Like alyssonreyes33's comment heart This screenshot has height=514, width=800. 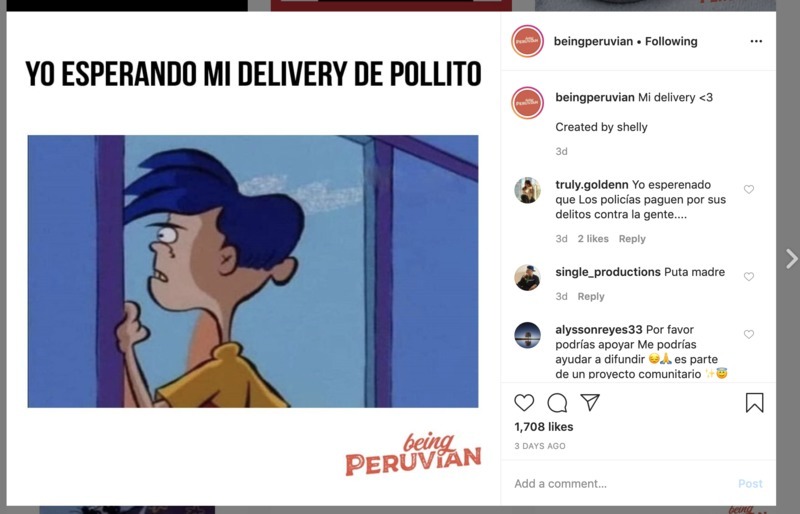748,334
